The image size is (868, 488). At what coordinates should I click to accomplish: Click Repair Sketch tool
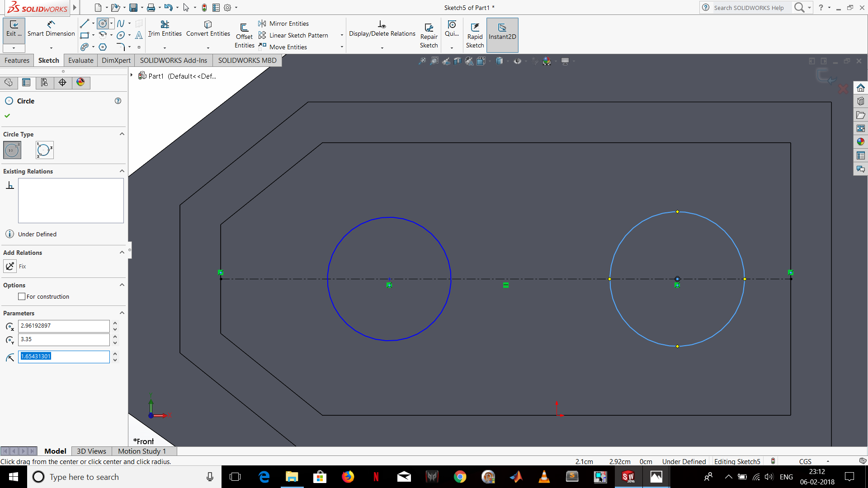coord(429,35)
